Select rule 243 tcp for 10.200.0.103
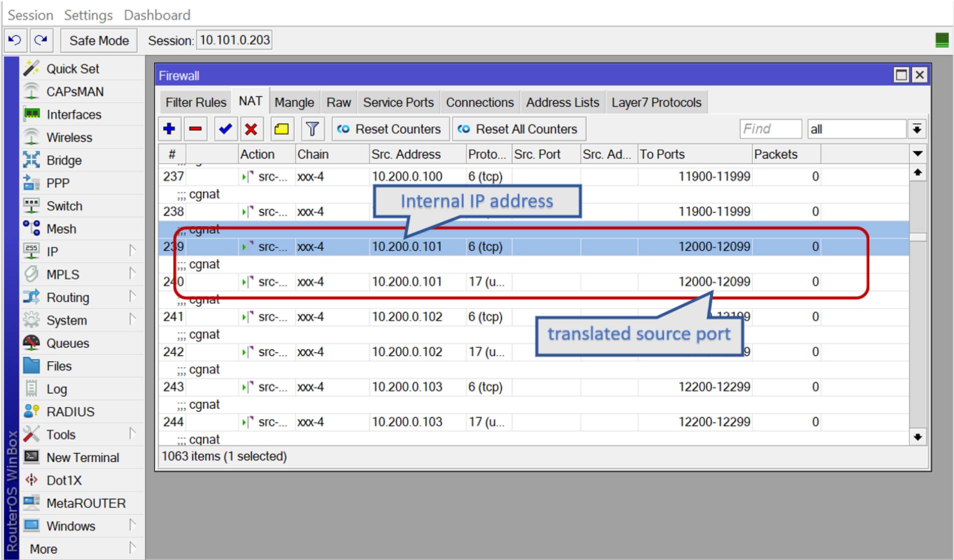The image size is (954, 560). [x=533, y=387]
